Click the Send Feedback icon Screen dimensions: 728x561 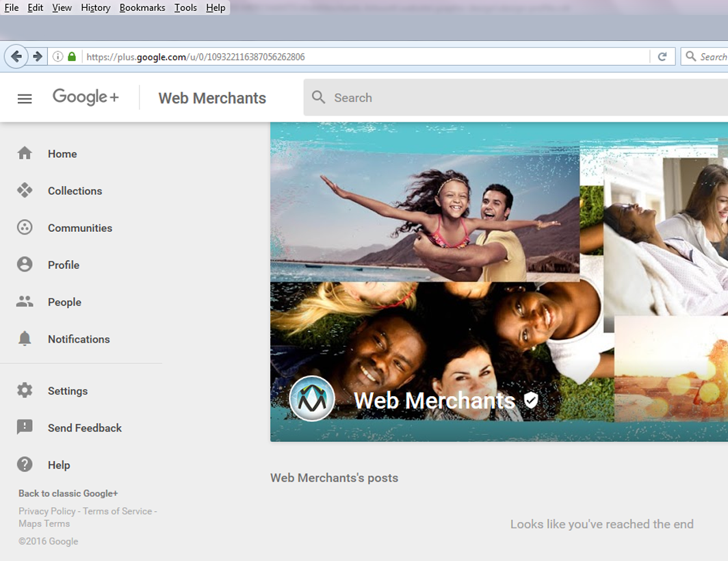pyautogui.click(x=25, y=427)
